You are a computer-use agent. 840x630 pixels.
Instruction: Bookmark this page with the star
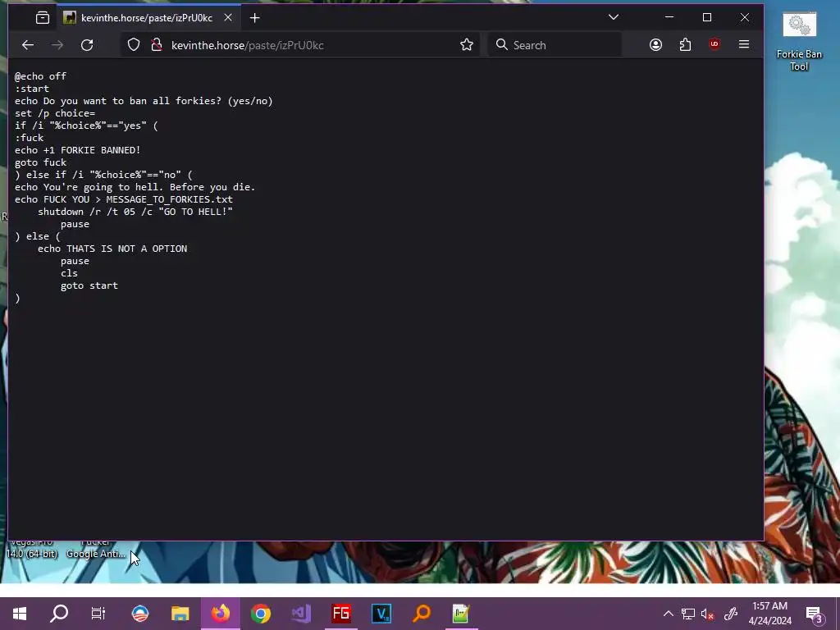(x=467, y=45)
